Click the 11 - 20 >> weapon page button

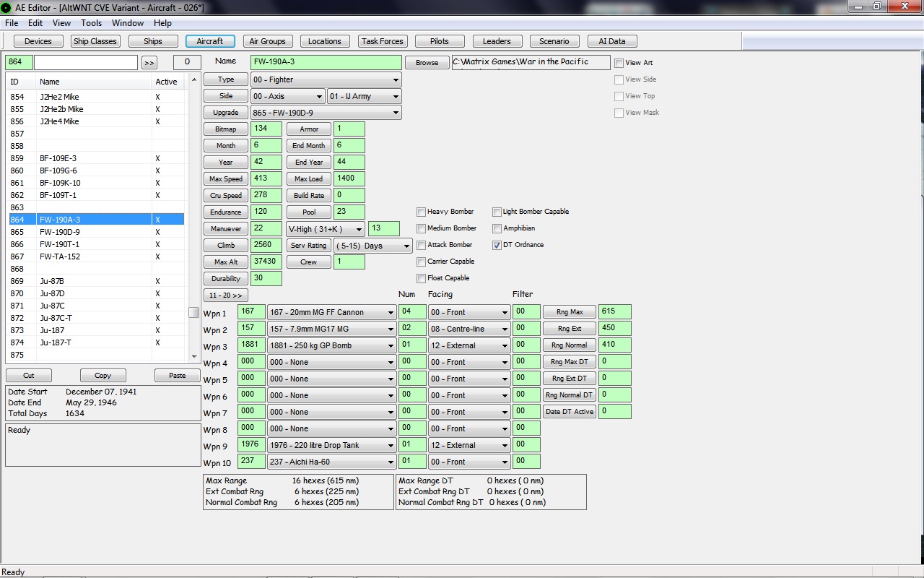click(226, 296)
